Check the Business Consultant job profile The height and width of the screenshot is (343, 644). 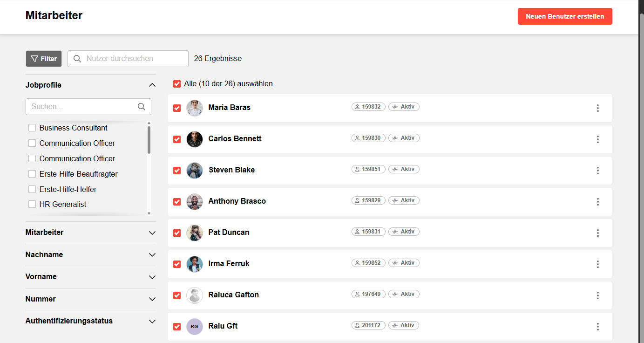[x=32, y=128]
